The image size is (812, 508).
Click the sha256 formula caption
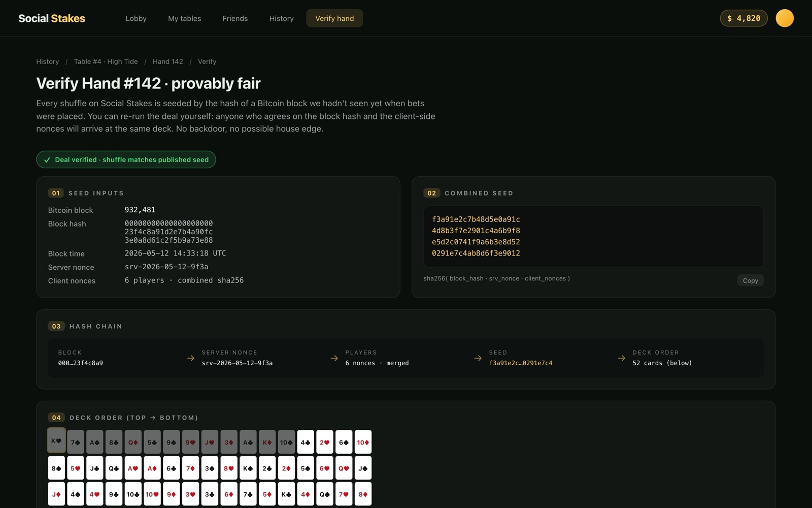coord(496,278)
